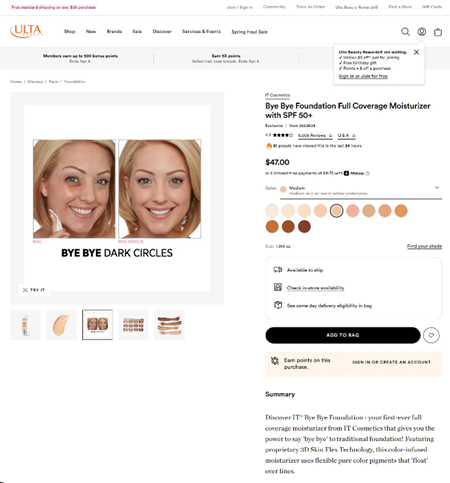450x483 pixels.
Task: Open the shopping bag icon
Action: click(438, 32)
